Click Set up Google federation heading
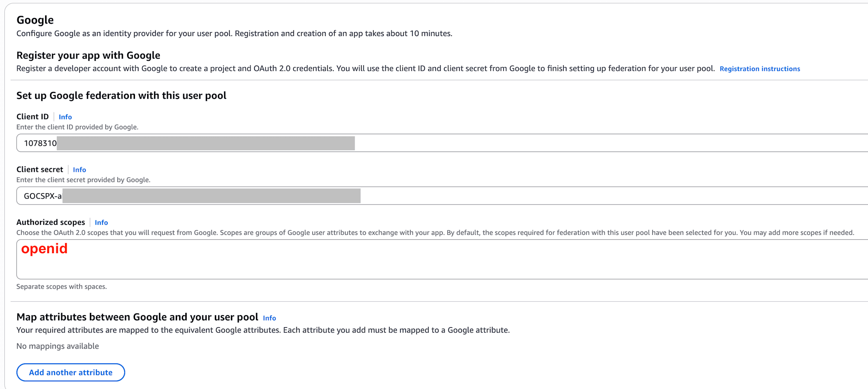Screen dimensions: 868x389 pyautogui.click(x=121, y=96)
